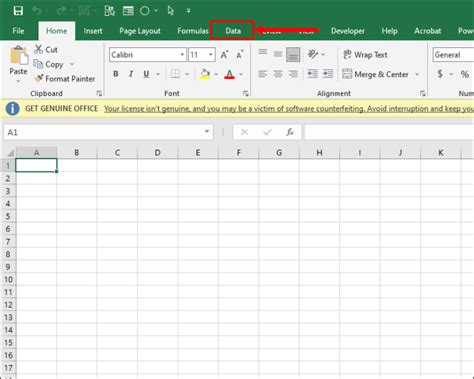The image size is (474, 379).
Task: Click the Format Painter brush icon
Action: tap(39, 79)
